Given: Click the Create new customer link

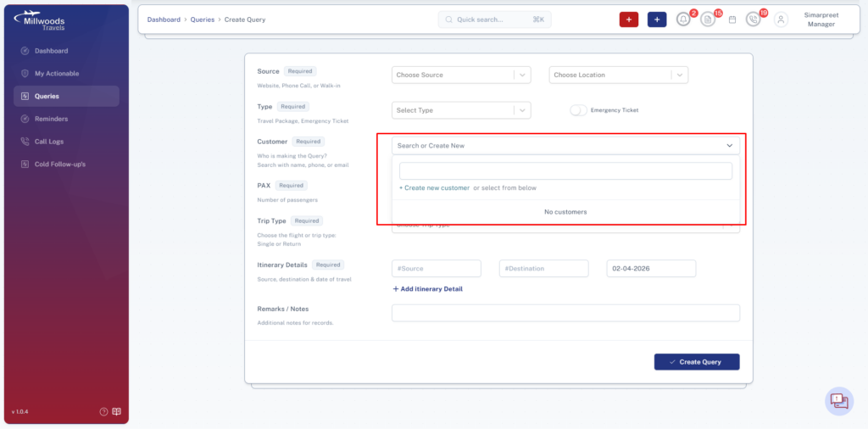Looking at the screenshot, I should [x=435, y=188].
